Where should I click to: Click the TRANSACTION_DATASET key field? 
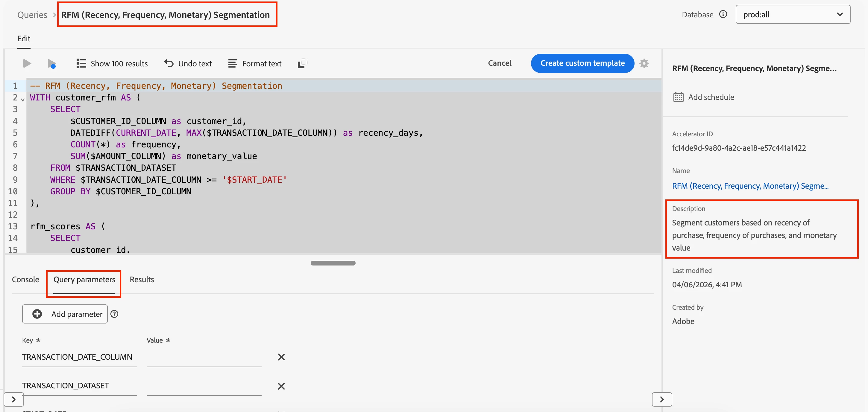pyautogui.click(x=80, y=386)
